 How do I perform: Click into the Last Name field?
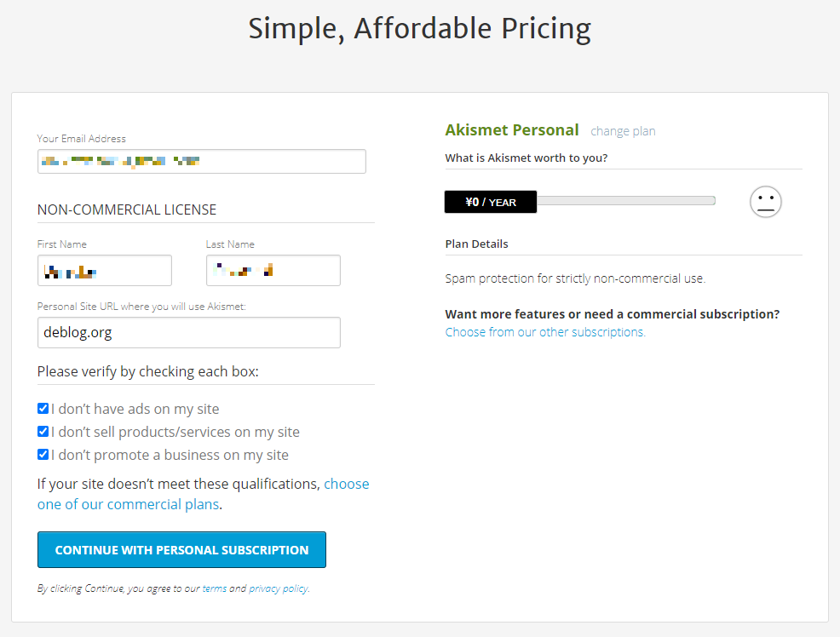coord(273,270)
